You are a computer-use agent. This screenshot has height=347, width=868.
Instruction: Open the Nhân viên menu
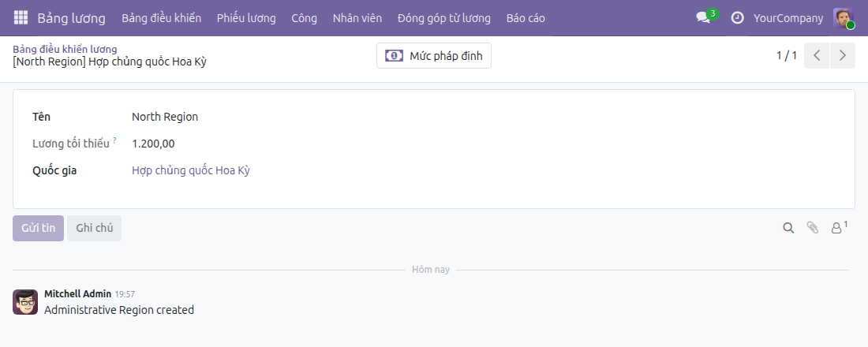pos(357,17)
